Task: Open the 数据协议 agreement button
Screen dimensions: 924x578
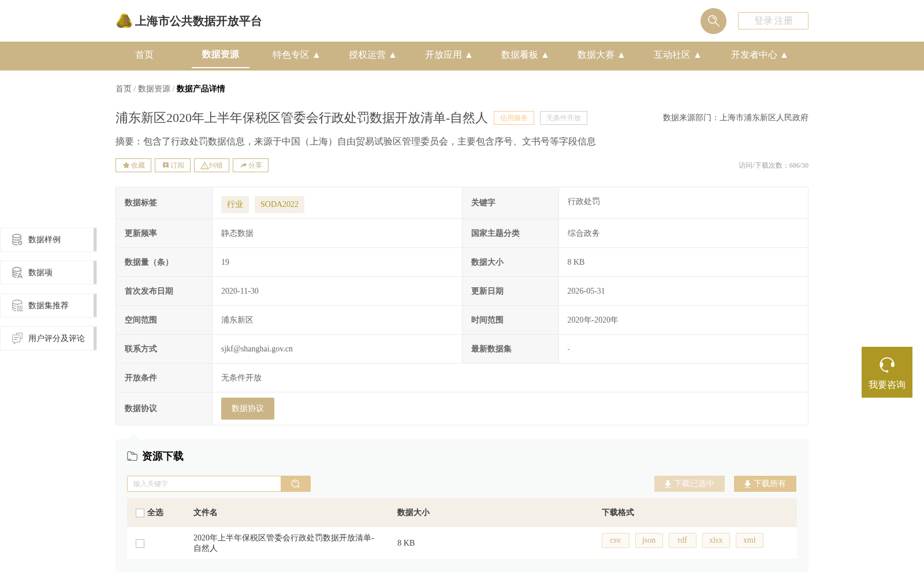Action: coord(248,409)
